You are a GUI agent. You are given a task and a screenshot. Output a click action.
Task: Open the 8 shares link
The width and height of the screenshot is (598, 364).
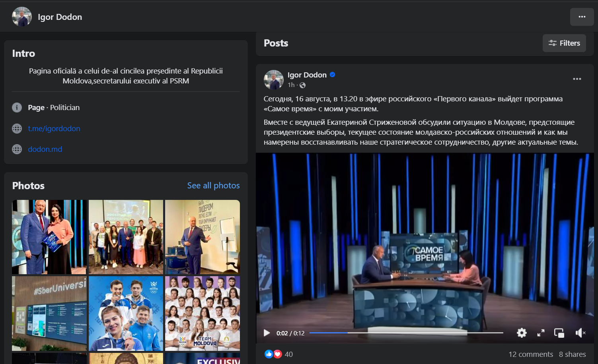[x=573, y=354]
